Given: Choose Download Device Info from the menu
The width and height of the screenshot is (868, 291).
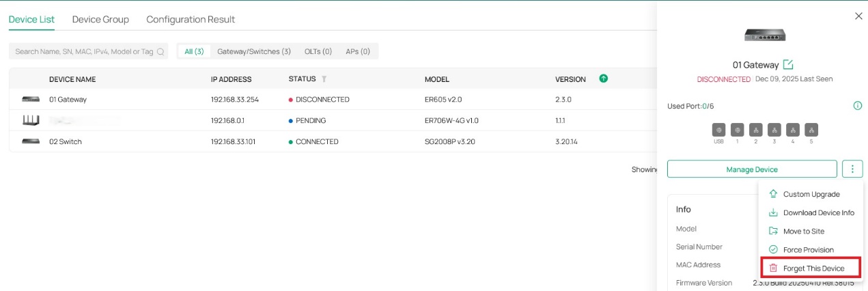Looking at the screenshot, I should click(x=811, y=212).
